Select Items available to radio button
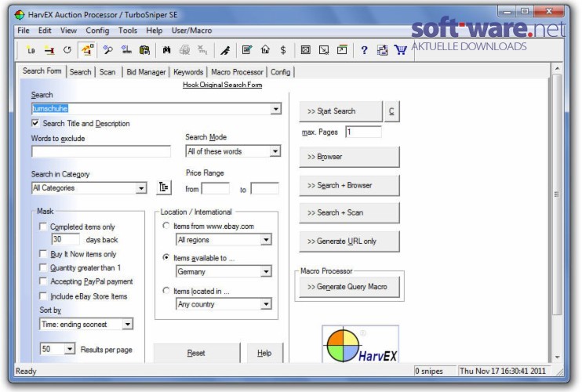The width and height of the screenshot is (582, 392). 166,257
